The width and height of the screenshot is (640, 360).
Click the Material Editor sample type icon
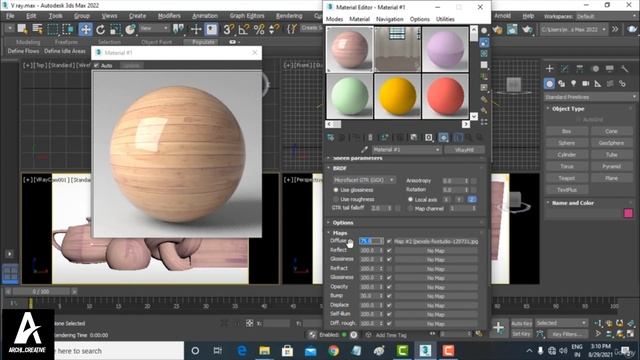pyautogui.click(x=484, y=31)
